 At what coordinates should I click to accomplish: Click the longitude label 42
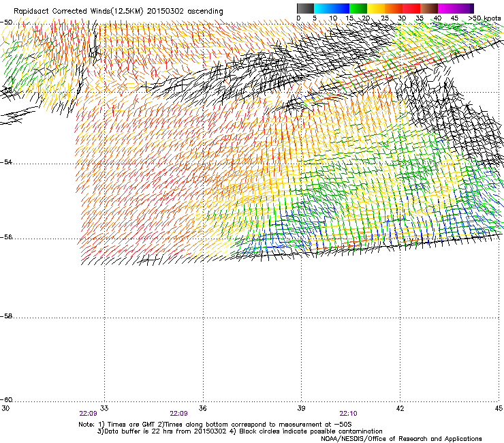click(400, 408)
